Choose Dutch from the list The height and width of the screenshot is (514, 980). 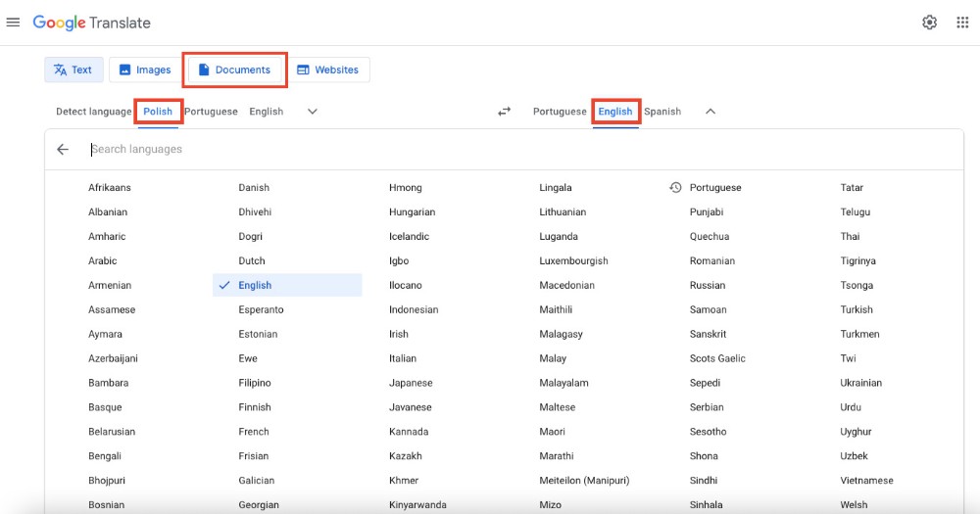tap(252, 261)
